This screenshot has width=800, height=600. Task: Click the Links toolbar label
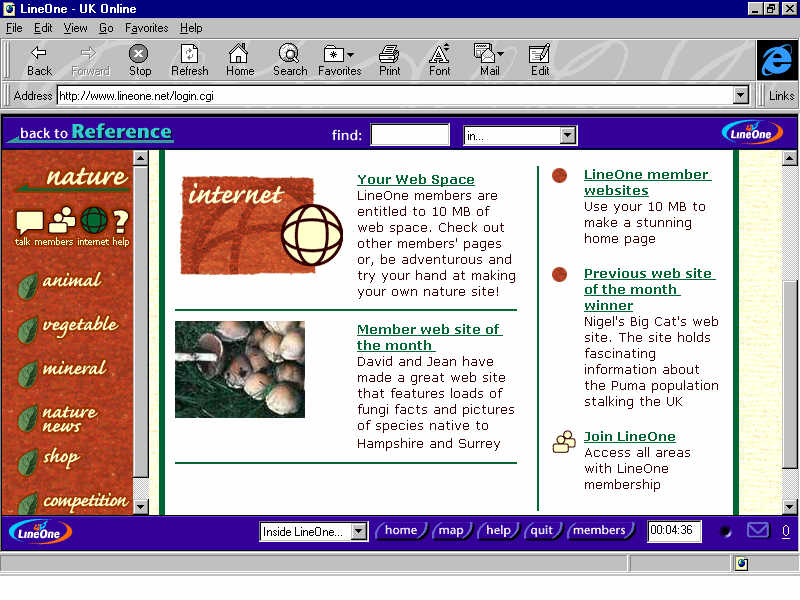(781, 95)
